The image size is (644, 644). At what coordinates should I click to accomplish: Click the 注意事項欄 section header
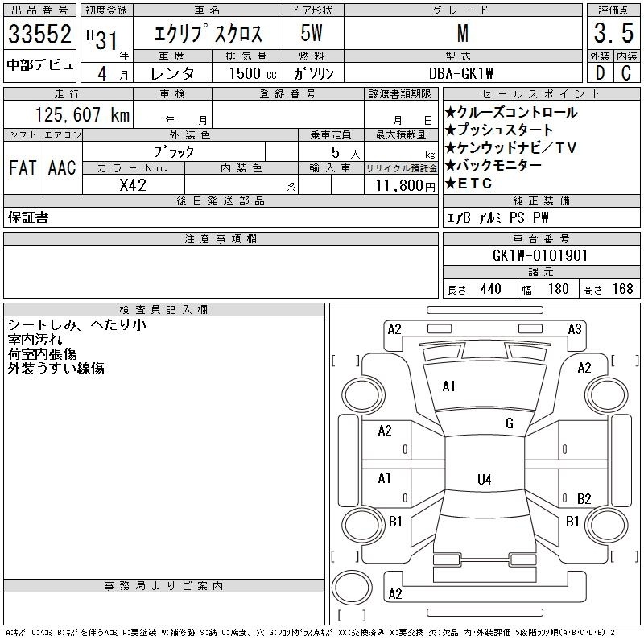(x=221, y=239)
